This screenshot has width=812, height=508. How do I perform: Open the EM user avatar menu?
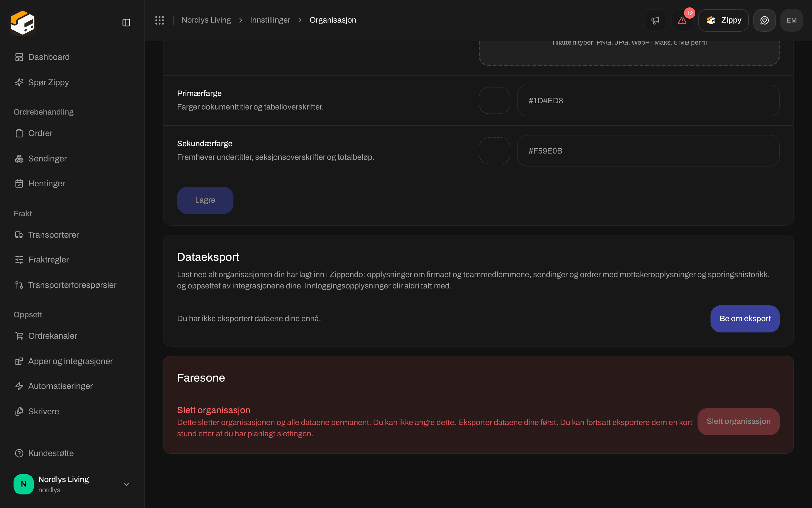tap(791, 20)
